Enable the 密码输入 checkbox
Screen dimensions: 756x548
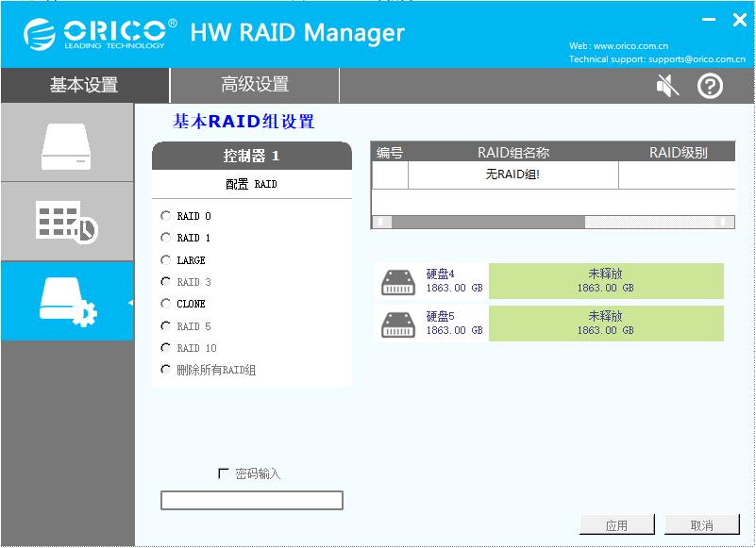coord(224,473)
